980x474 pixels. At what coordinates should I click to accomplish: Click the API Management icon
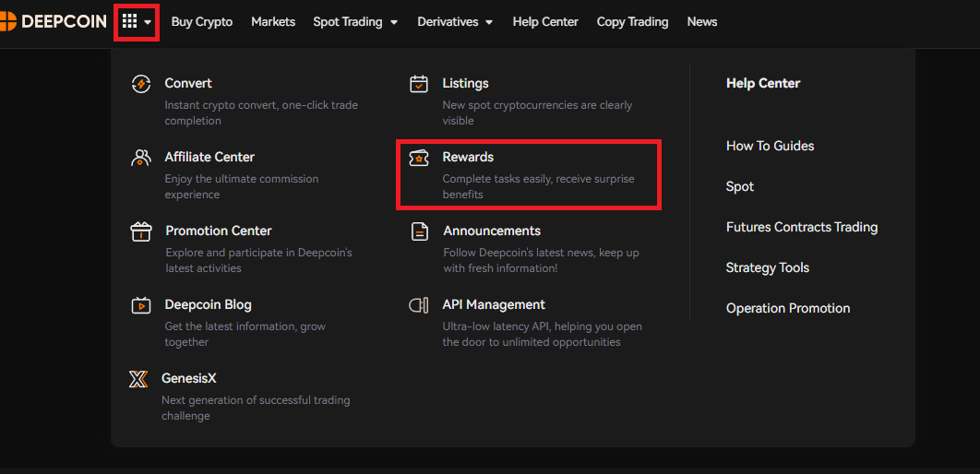(419, 305)
